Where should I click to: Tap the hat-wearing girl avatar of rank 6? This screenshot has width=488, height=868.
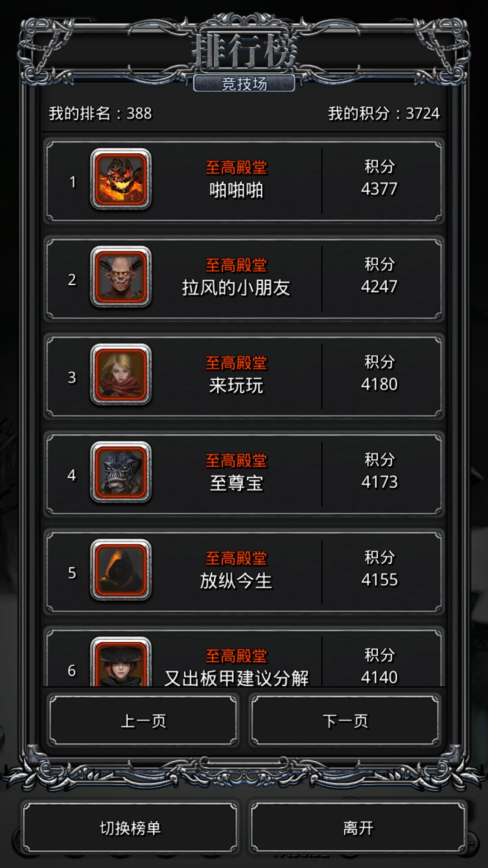(x=121, y=662)
